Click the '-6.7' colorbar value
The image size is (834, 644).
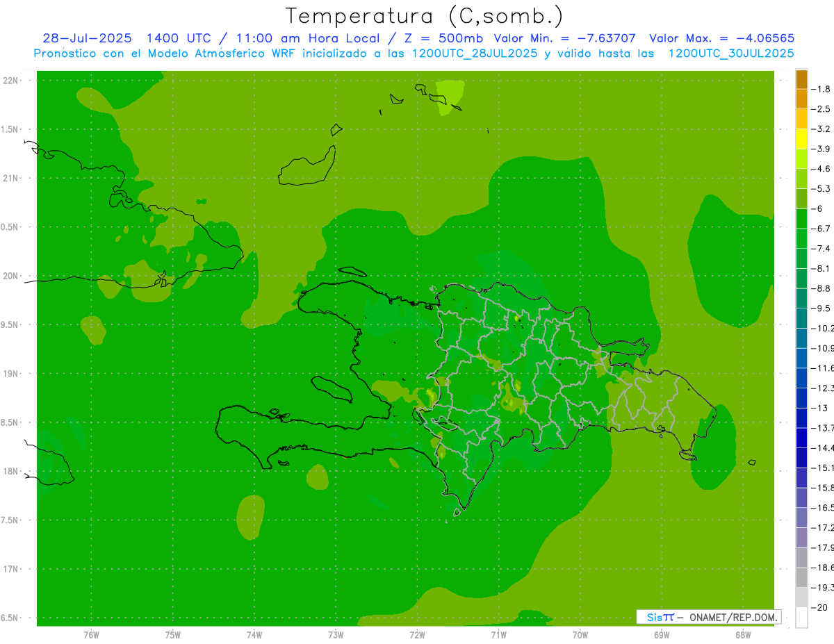821,229
